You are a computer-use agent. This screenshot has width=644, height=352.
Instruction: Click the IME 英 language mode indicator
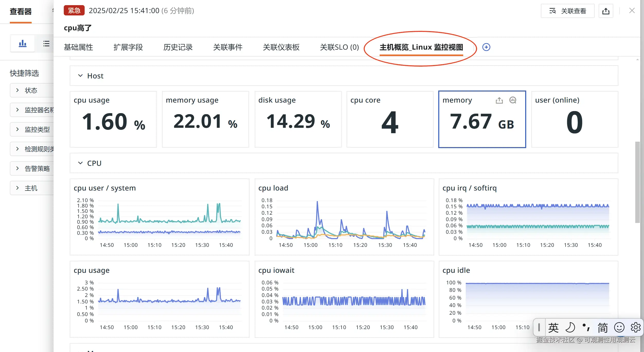tap(553, 327)
